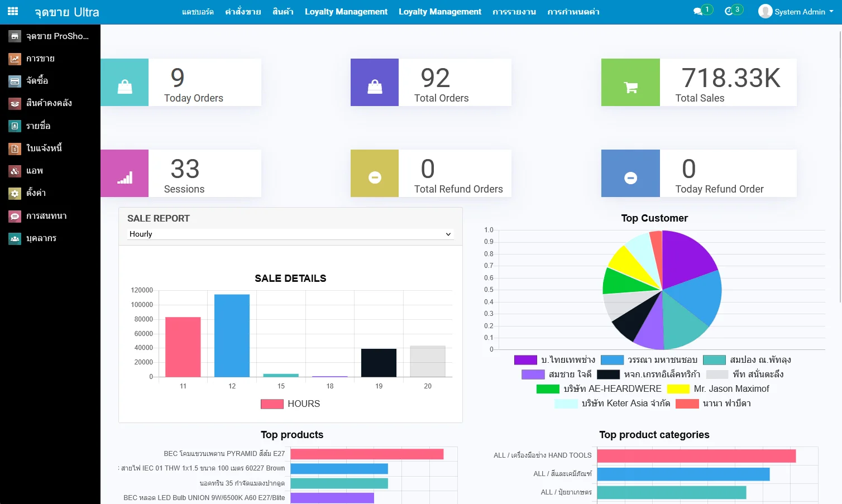This screenshot has height=504, width=842.
Task: Open the ตั้งค่า settings sidebar icon
Action: [x=15, y=193]
